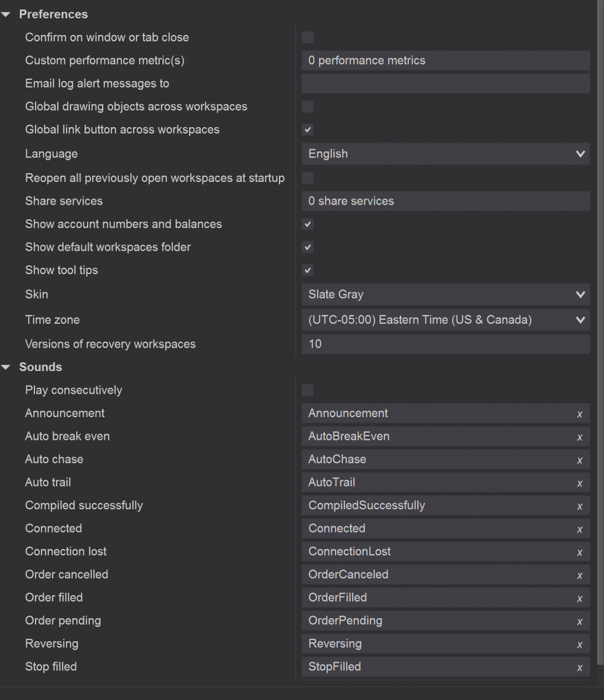This screenshot has height=700, width=604.
Task: Remove the CompiledSuccessfully sound with its x
Action: pos(579,506)
